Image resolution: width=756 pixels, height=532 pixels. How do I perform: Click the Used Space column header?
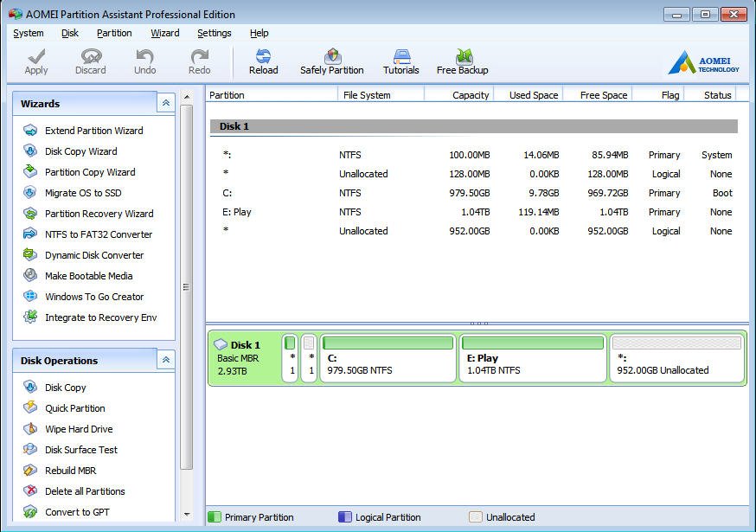click(x=529, y=95)
